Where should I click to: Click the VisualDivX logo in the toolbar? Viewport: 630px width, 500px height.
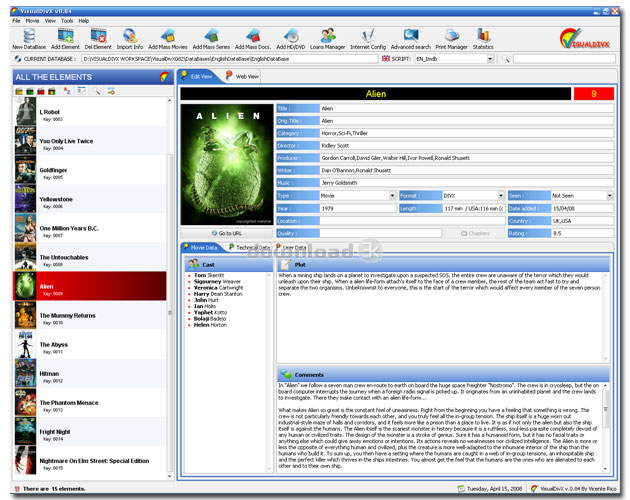(585, 39)
